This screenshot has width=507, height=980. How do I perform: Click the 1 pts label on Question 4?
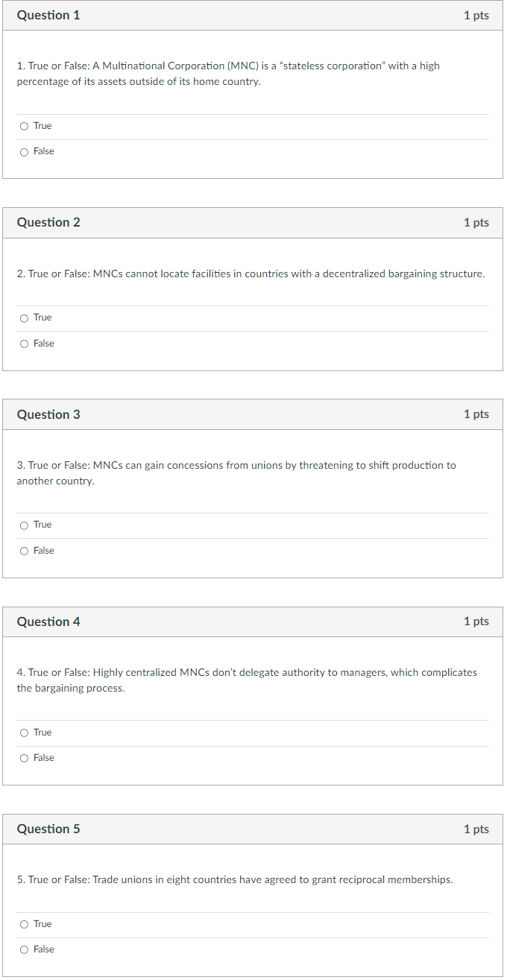(476, 622)
